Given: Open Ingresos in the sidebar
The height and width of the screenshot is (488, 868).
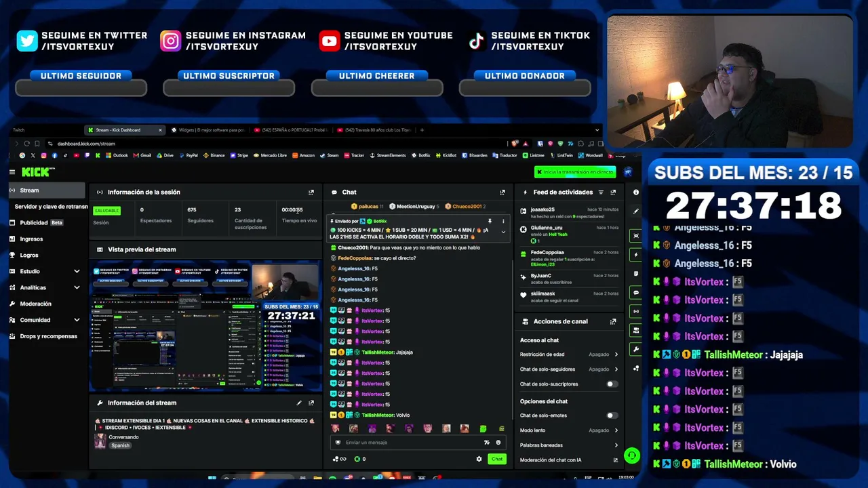Looking at the screenshot, I should click(x=46, y=239).
